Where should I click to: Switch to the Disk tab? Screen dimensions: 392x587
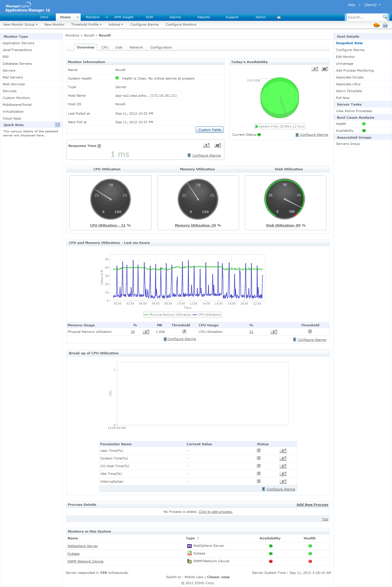(x=119, y=47)
